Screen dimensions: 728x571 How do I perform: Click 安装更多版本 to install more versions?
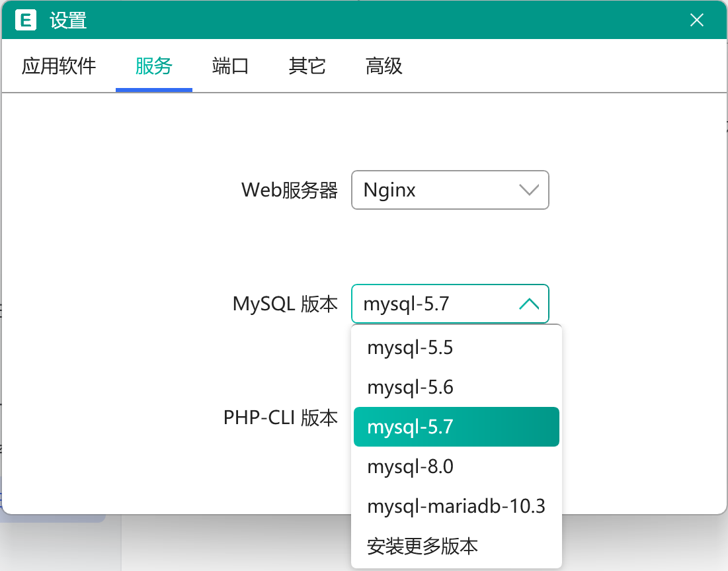456,546
